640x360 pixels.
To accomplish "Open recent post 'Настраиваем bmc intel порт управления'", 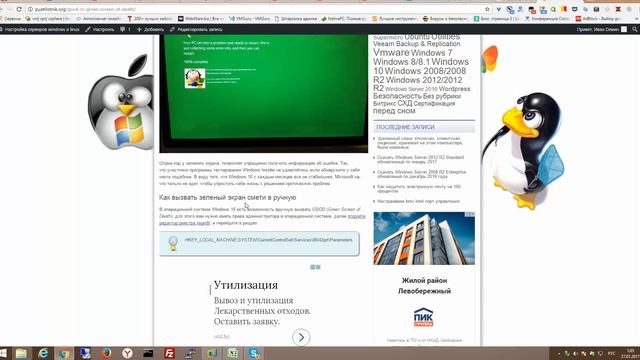I will [418, 201].
